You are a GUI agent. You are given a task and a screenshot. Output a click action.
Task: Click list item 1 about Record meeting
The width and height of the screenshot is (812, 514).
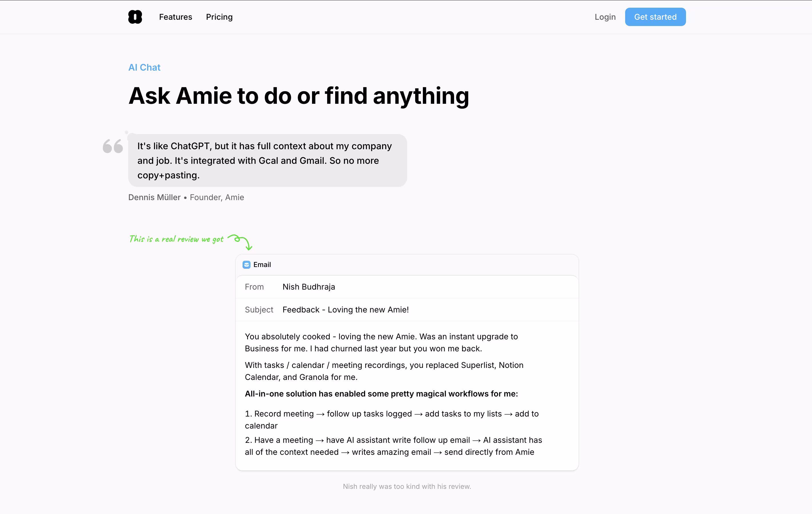tap(392, 420)
